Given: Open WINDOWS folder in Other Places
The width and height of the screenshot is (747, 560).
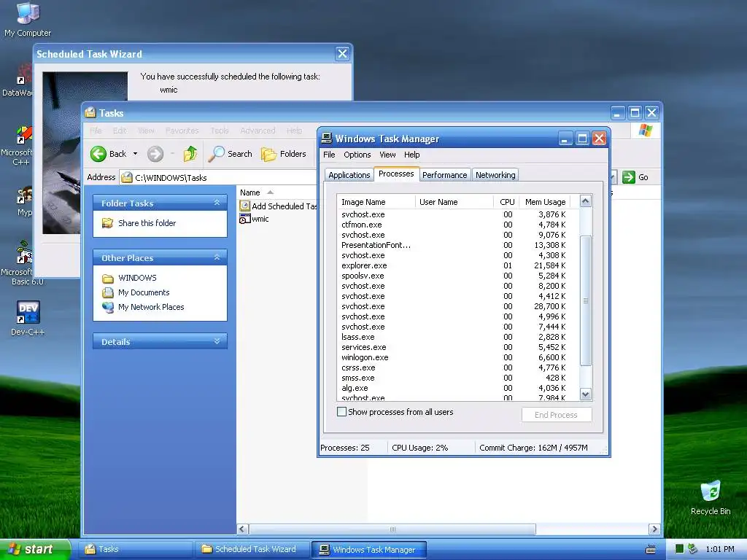Looking at the screenshot, I should click(x=137, y=278).
